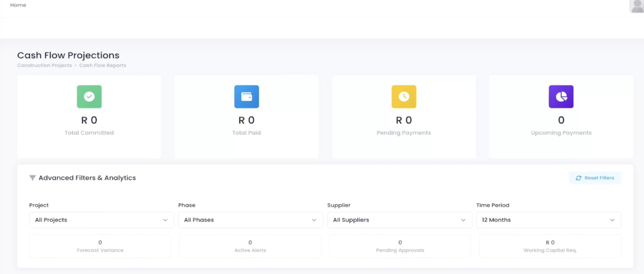Click the refresh arrows icon in Reset Filters

point(578,178)
